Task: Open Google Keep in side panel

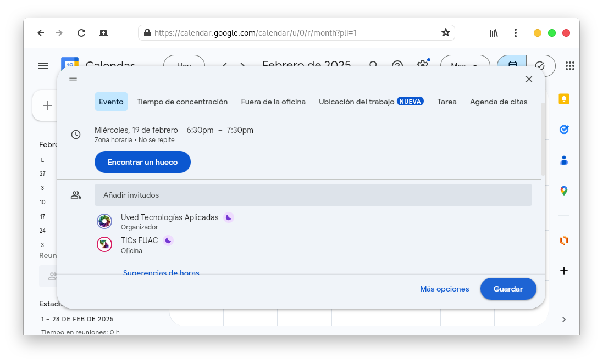Action: pos(563,99)
